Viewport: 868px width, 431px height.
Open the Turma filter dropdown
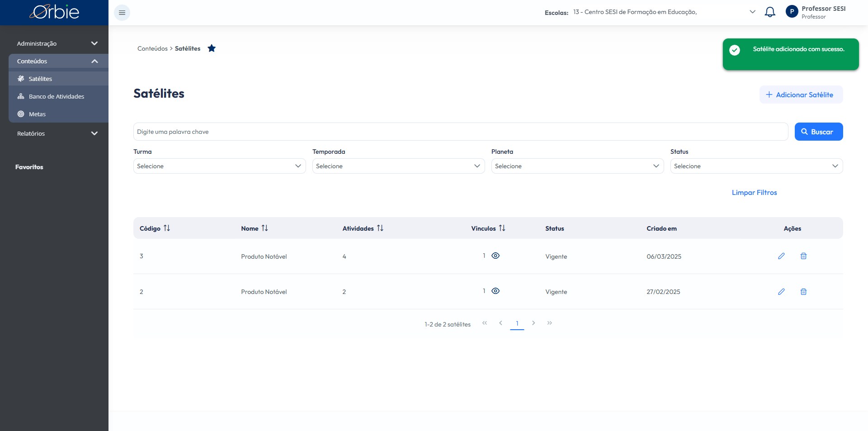pos(220,166)
